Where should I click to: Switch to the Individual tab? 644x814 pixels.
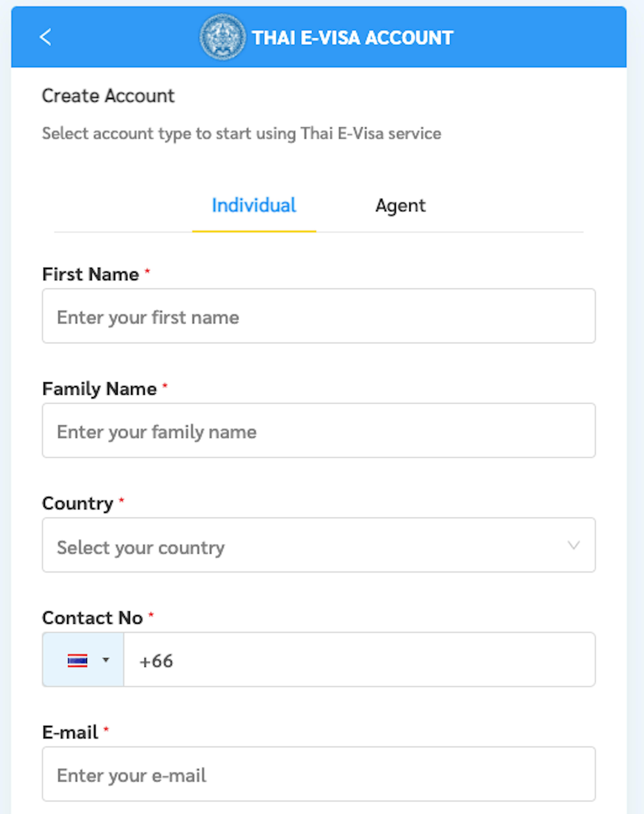(x=254, y=206)
